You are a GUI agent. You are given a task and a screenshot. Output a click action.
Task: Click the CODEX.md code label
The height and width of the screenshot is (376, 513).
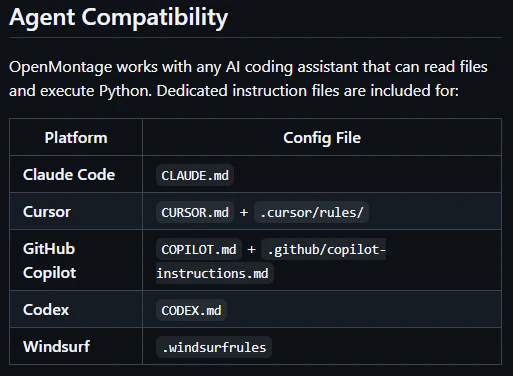coord(191,310)
